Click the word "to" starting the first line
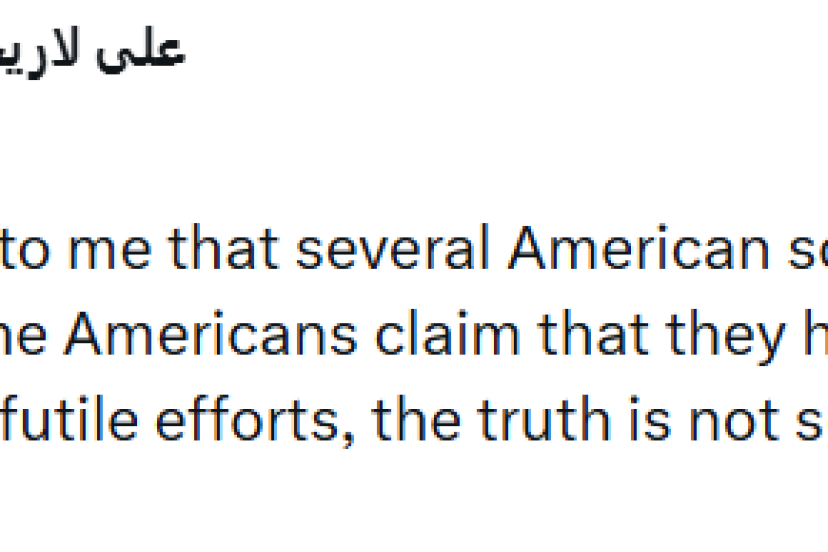 click(x=37, y=254)
